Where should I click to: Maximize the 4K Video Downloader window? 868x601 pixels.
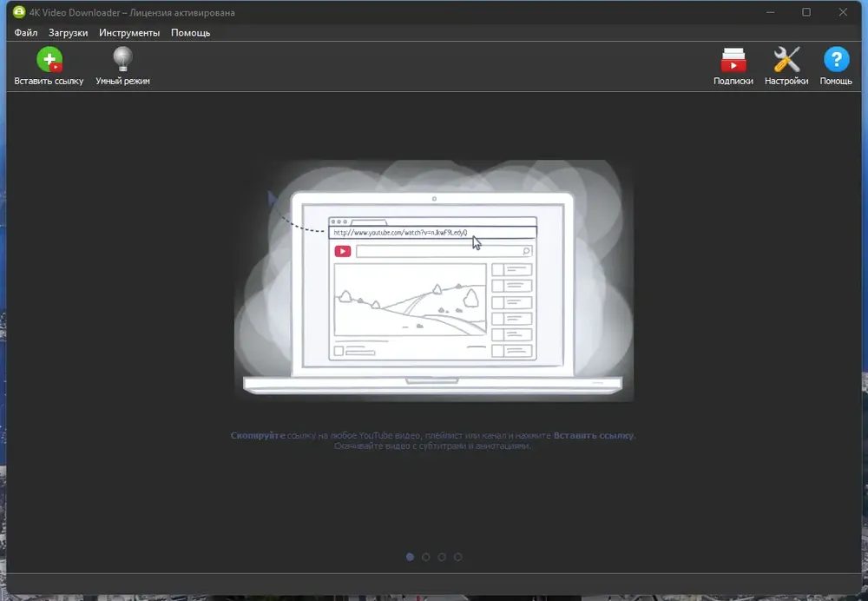[x=806, y=12]
